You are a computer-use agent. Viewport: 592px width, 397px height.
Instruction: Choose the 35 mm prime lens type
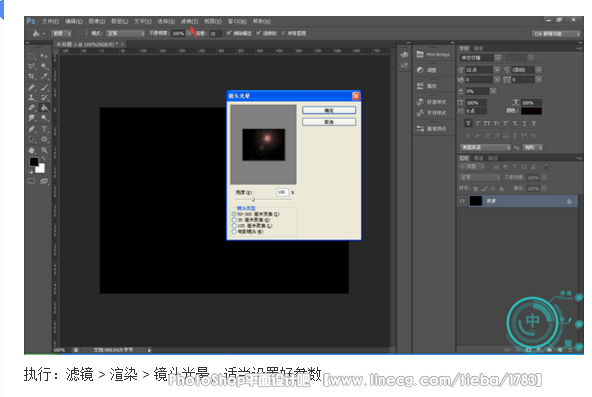(x=234, y=220)
